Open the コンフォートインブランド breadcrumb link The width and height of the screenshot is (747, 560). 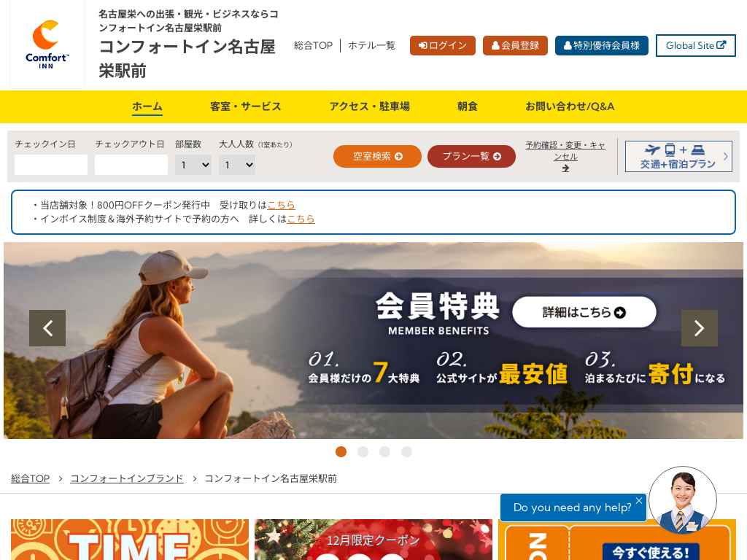tap(127, 478)
